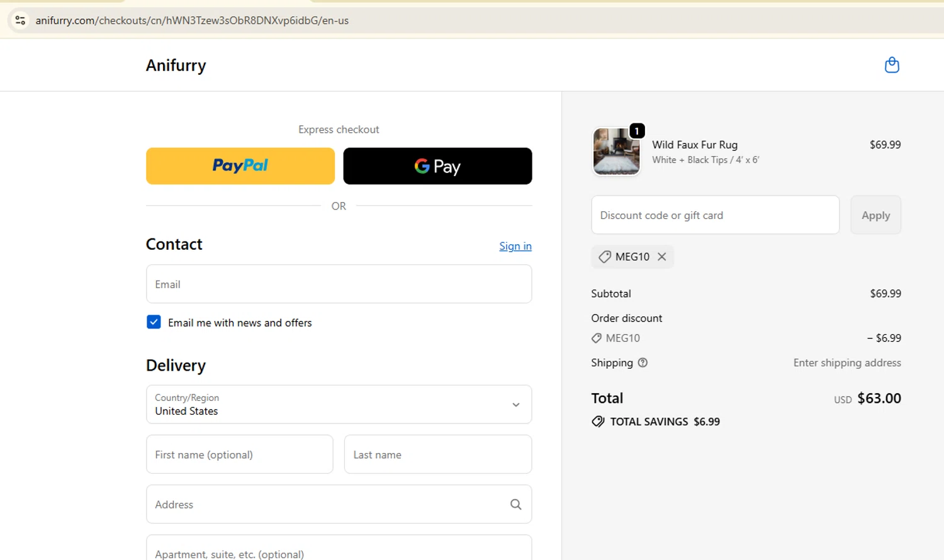Focus the Email input field
944x560 pixels.
339,284
